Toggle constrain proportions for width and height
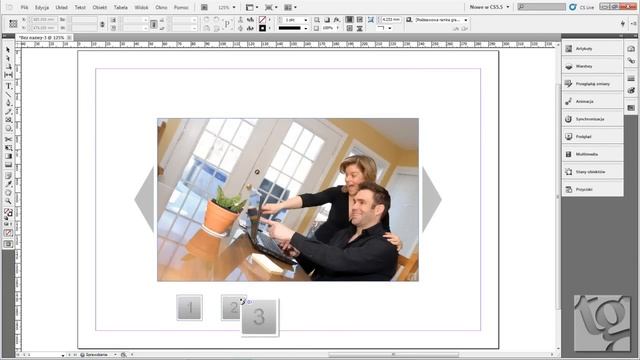The width and height of the screenshot is (640, 360). click(x=102, y=24)
